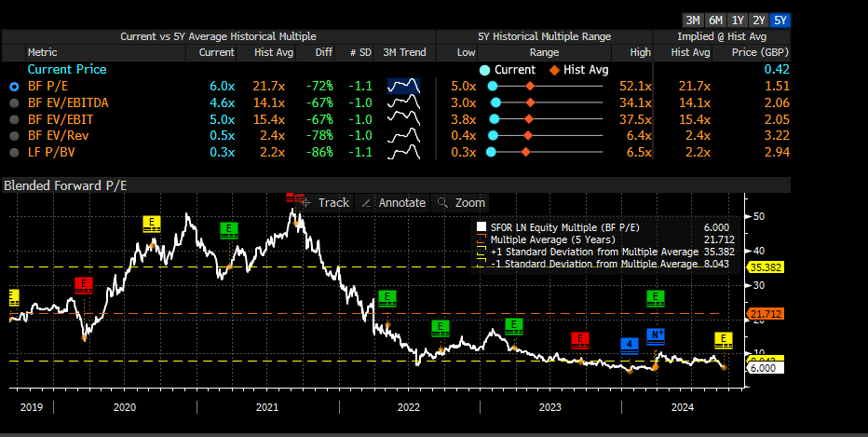The image size is (868, 437).
Task: Click the Track crosshair tool
Action: [326, 203]
